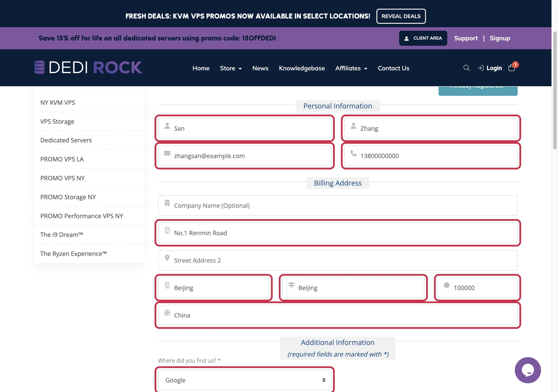
Task: Click the page vertical scrollbar
Action: [555, 90]
